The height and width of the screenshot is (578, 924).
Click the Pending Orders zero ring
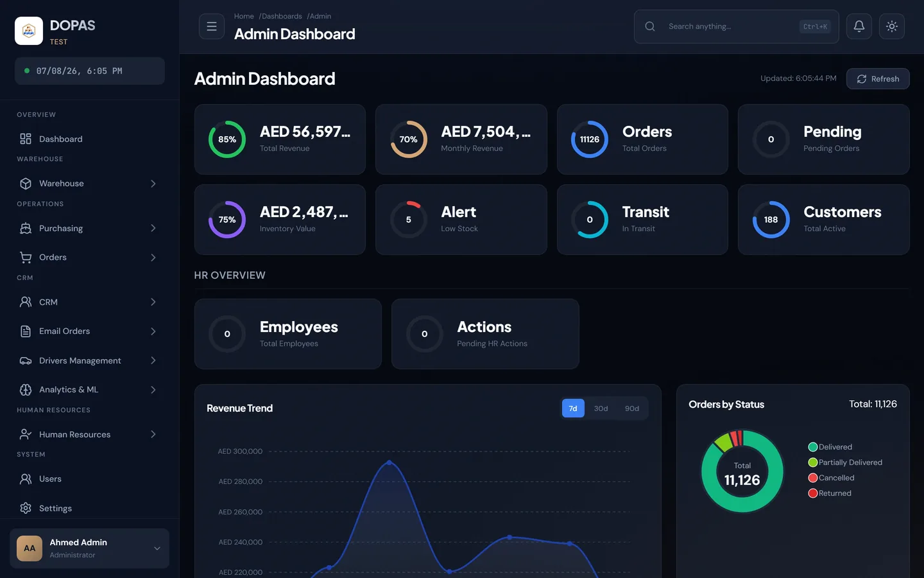(x=771, y=139)
